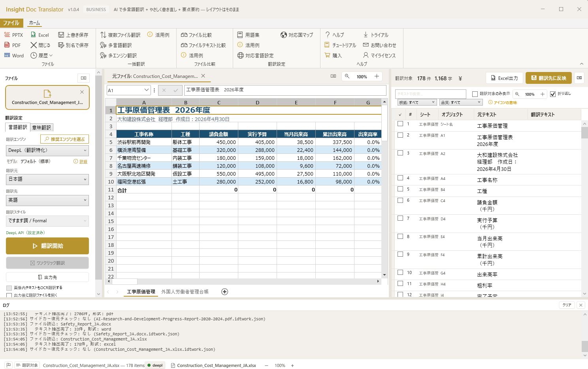Switch to 工事原価管理 sheet tab
Image resolution: width=588 pixels, height=369 pixels.
pyautogui.click(x=141, y=292)
